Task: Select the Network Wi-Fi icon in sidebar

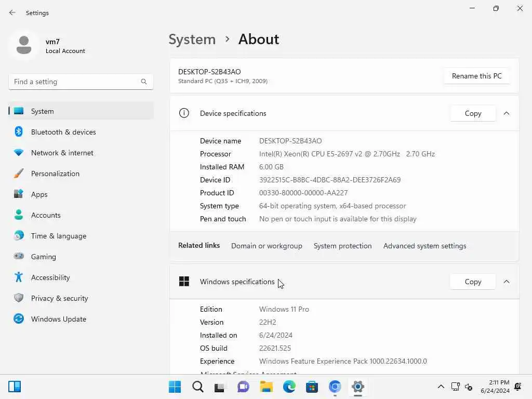Action: (19, 153)
